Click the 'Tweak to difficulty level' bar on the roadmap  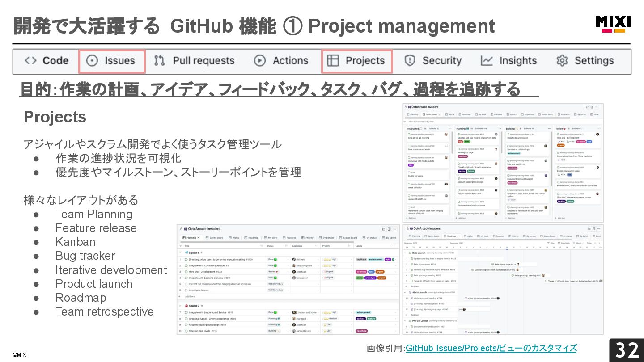click(x=573, y=281)
